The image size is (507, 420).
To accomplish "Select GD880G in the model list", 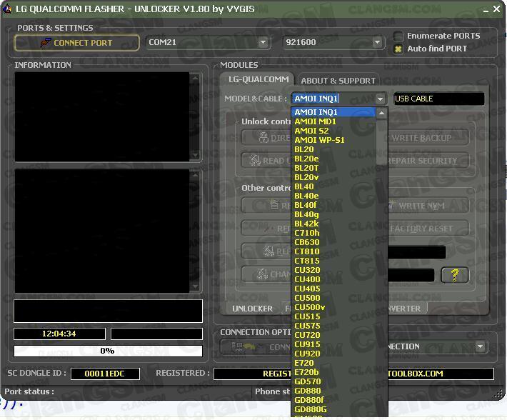I will 333,409.
